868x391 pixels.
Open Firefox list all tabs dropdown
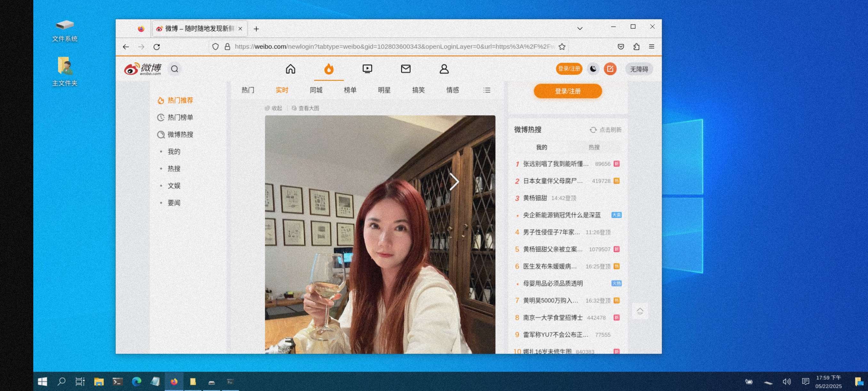click(580, 28)
